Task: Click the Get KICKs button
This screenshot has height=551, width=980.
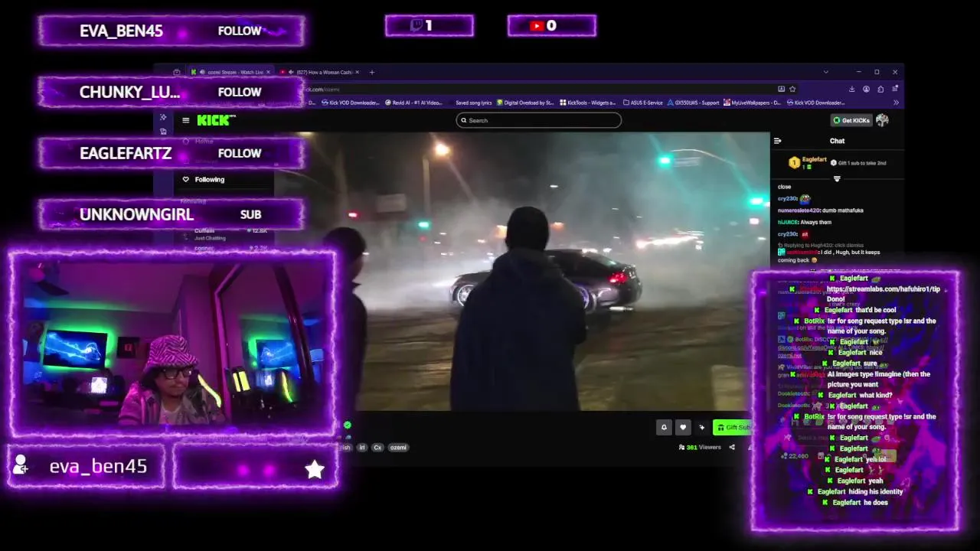Action: 851,120
